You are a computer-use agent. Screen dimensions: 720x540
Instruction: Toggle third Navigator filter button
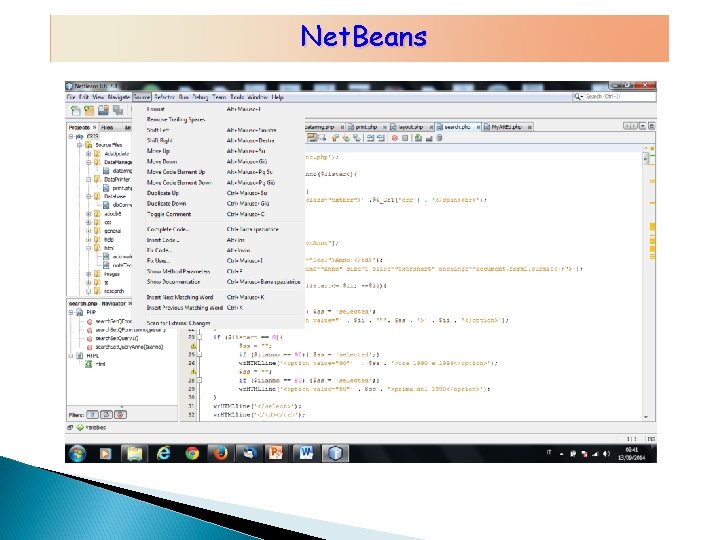(120, 415)
